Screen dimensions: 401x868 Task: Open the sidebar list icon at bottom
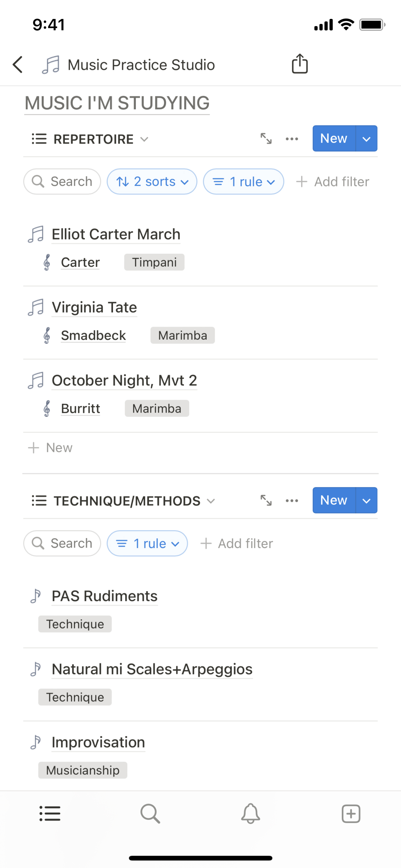point(50,813)
